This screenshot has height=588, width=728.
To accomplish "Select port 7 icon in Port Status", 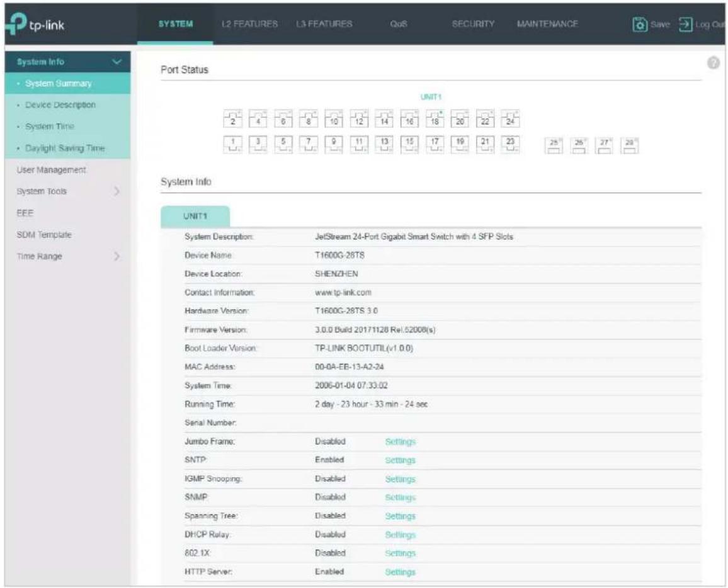I will [x=309, y=144].
